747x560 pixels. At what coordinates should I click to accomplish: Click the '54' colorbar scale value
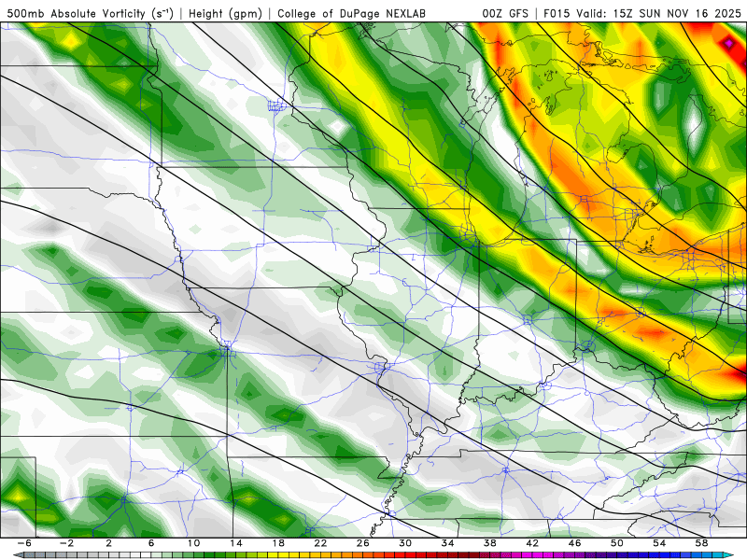pos(659,543)
